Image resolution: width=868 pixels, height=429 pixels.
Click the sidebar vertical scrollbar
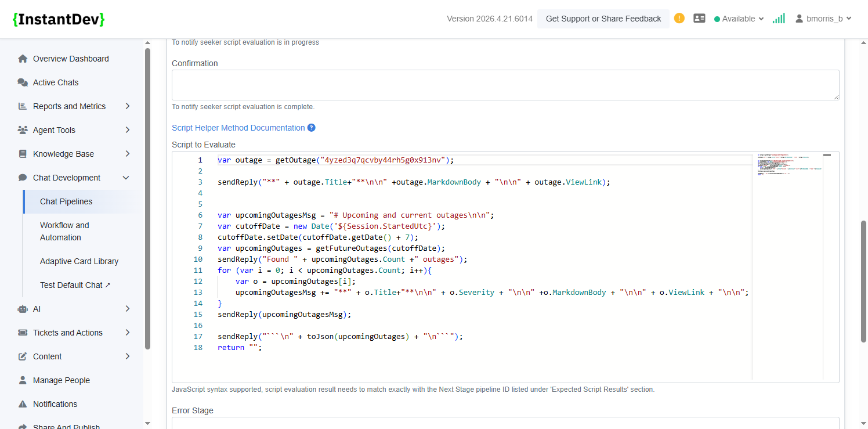pyautogui.click(x=147, y=197)
